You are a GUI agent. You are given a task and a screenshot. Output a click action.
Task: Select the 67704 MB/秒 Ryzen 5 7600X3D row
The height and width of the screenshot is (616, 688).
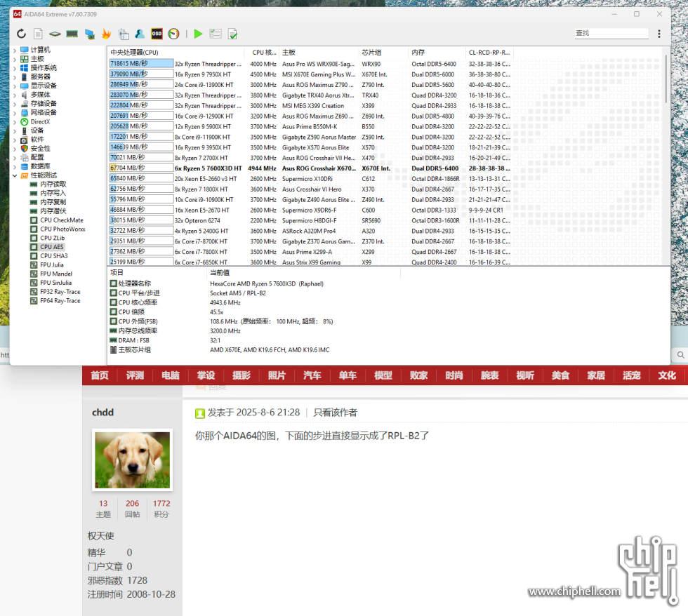point(310,168)
